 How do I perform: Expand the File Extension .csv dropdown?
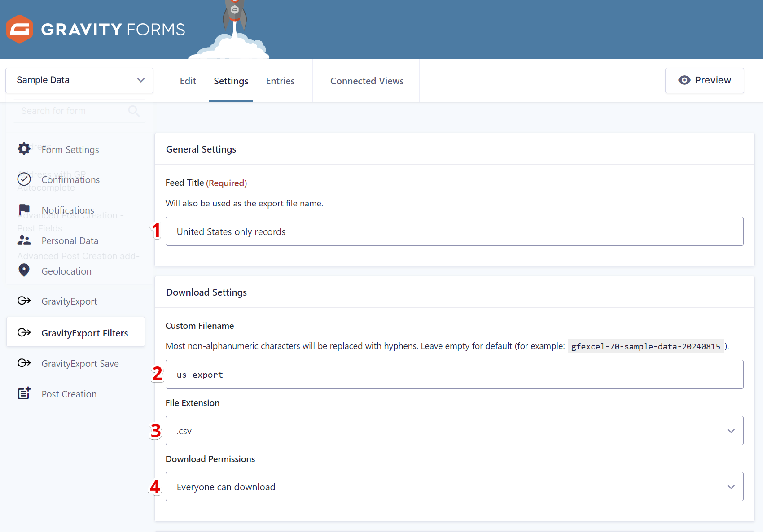tap(454, 431)
